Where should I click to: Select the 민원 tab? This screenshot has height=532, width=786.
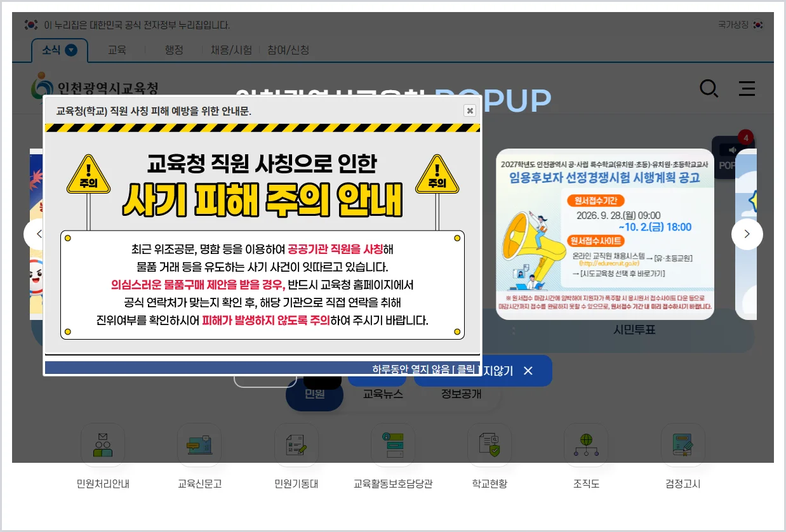(314, 394)
